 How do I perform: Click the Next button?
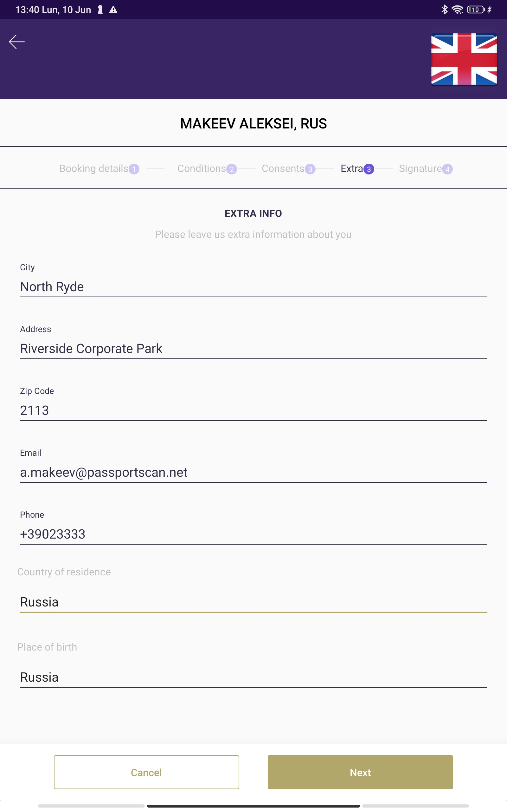pyautogui.click(x=361, y=772)
